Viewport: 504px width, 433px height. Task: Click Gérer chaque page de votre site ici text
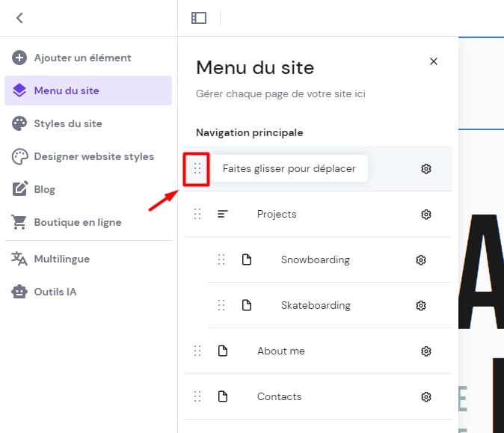[x=280, y=94]
